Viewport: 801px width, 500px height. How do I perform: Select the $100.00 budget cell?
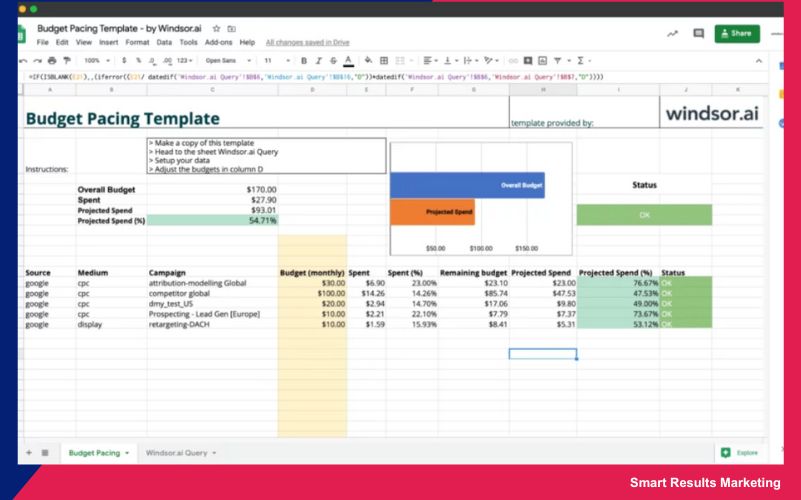[x=313, y=293]
